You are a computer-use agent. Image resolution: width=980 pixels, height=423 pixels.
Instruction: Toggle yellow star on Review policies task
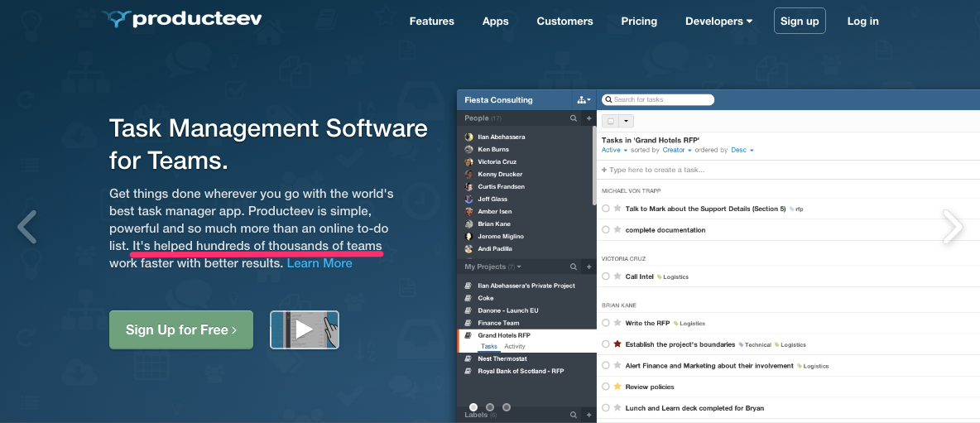click(617, 387)
